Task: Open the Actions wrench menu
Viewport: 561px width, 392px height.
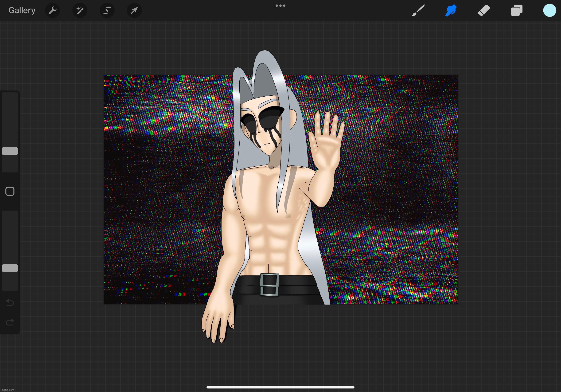Action: coord(53,11)
